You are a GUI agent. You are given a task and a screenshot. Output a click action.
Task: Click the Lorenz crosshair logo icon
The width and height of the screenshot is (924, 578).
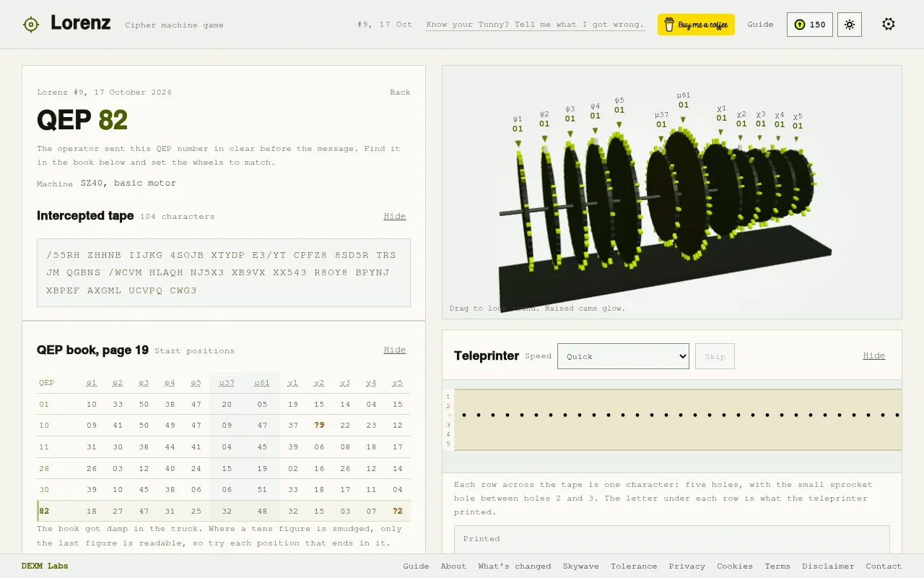[x=30, y=25]
